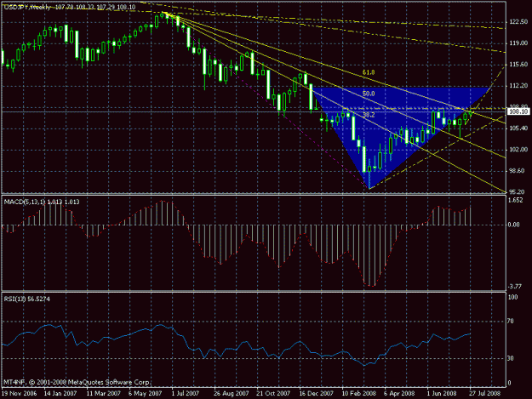Image resolution: width=532 pixels, height=399 pixels.
Task: Click the 122.50 price scale label
Action: [518, 22]
